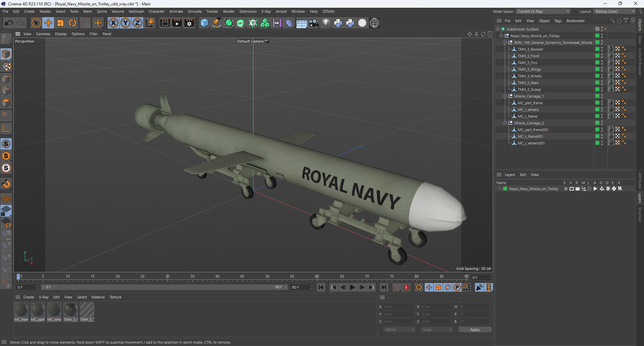Activate the Scale tool

pyautogui.click(x=60, y=23)
